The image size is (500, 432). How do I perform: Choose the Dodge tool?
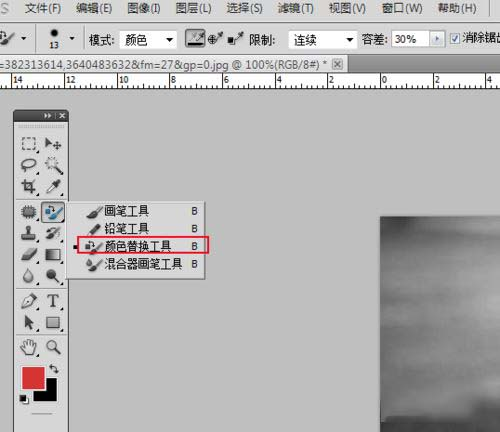[53, 276]
